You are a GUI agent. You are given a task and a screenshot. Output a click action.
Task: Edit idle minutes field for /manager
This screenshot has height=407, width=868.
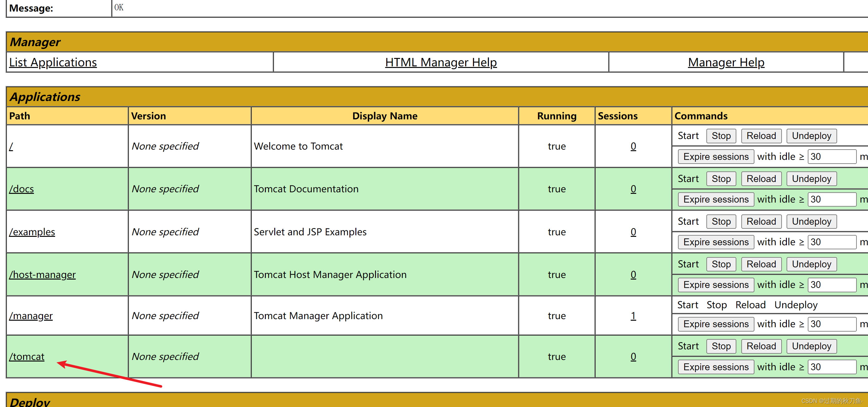831,324
